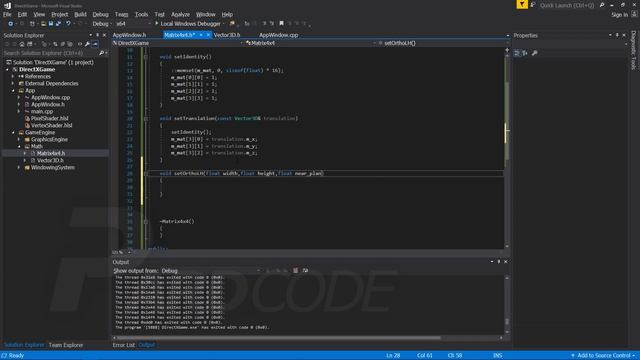Image resolution: width=640 pixels, height=360 pixels.
Task: Click the Quick Launch search box
Action: (x=568, y=5)
